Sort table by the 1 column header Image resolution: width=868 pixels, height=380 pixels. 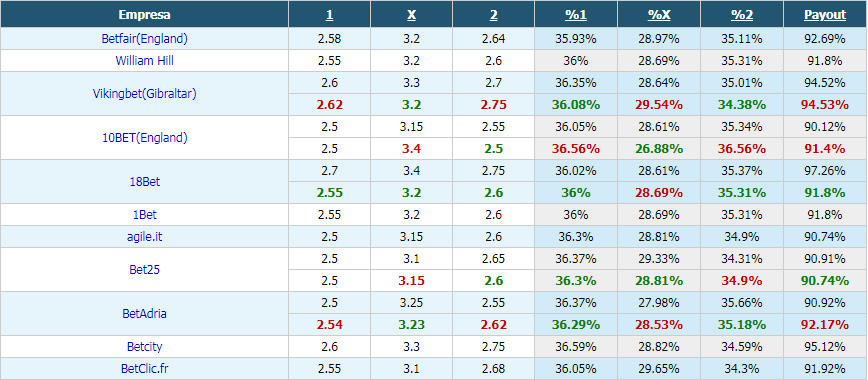point(329,15)
